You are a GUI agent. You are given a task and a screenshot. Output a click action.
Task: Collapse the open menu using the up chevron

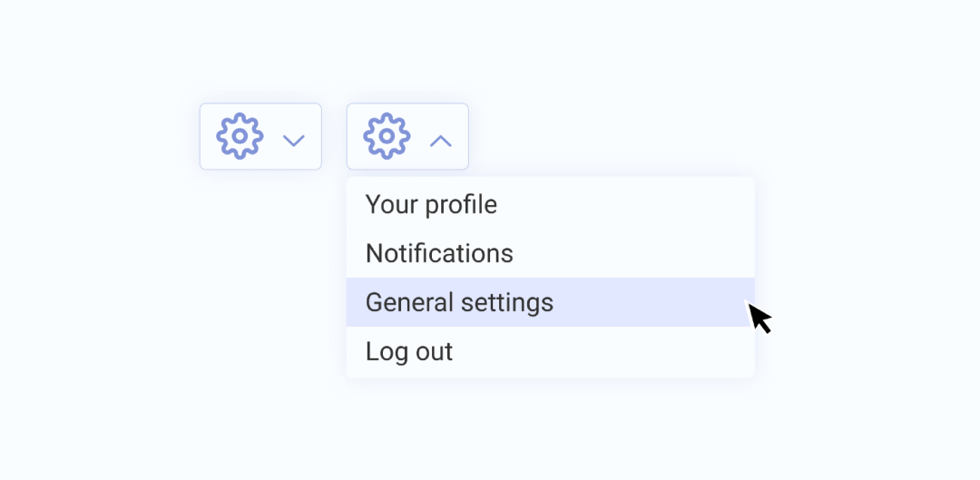tap(440, 141)
